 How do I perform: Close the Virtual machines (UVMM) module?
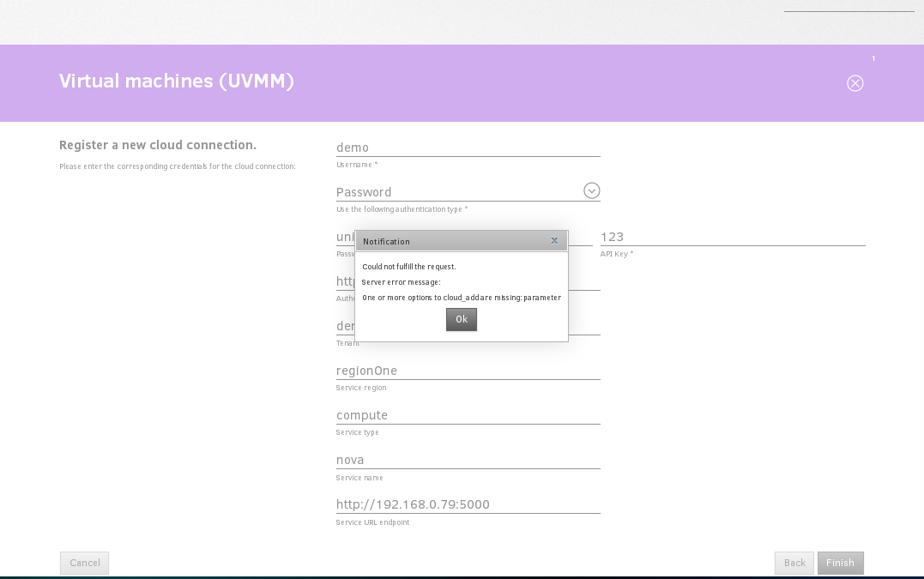pos(855,83)
